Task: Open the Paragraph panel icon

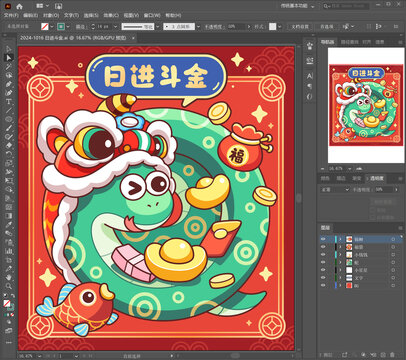Action: click(x=310, y=86)
